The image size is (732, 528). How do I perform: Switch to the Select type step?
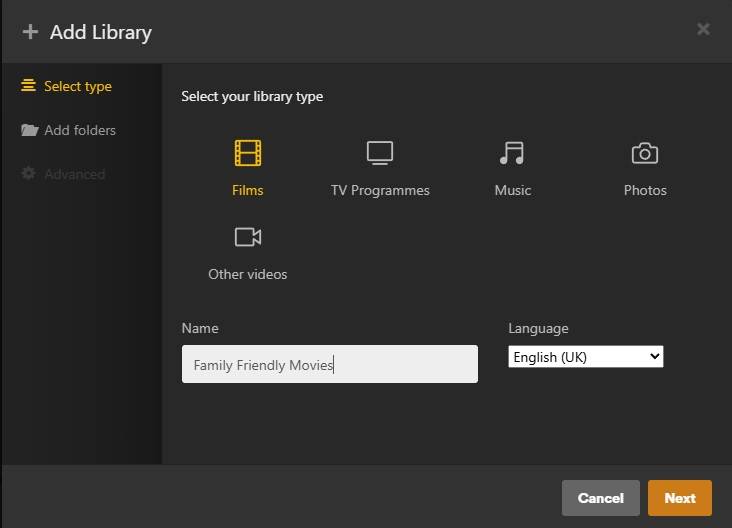point(78,86)
